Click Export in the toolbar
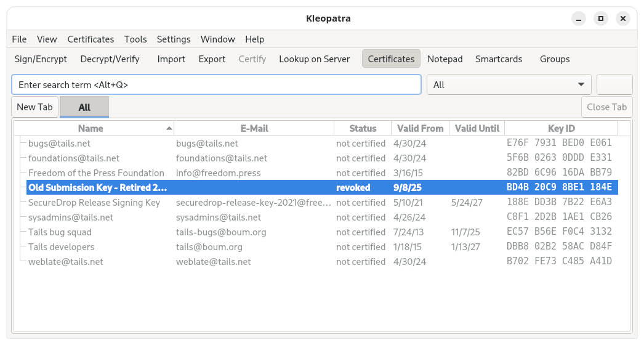 point(212,59)
